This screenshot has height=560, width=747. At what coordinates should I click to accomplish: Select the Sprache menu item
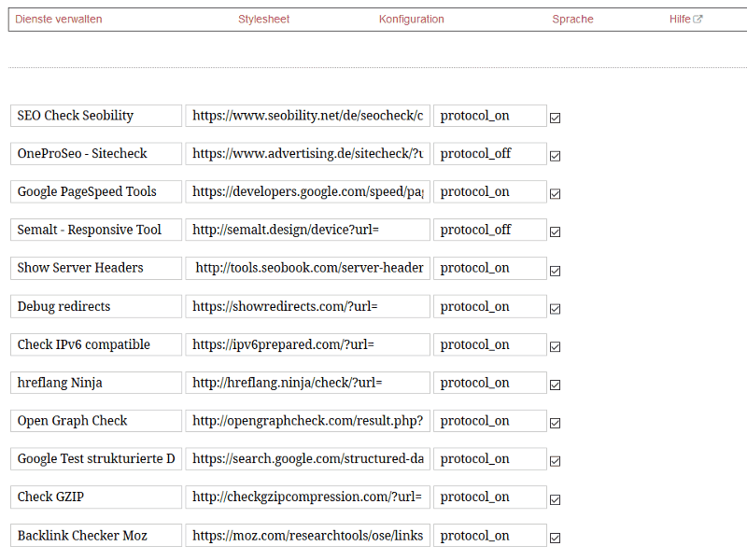[572, 19]
